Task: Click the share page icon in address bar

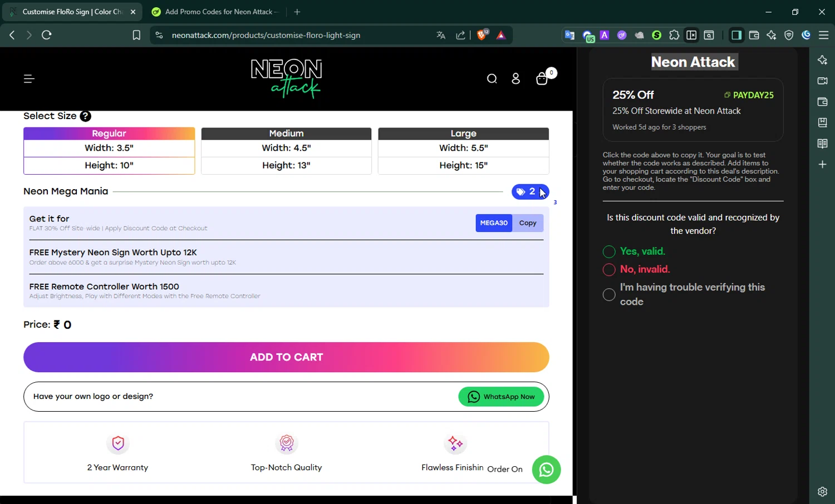Action: click(460, 35)
